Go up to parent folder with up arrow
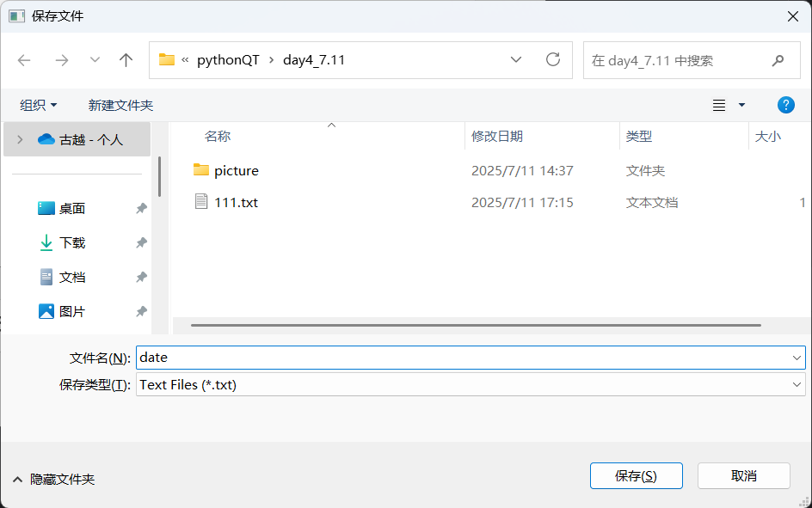The width and height of the screenshot is (812, 508). 126,60
